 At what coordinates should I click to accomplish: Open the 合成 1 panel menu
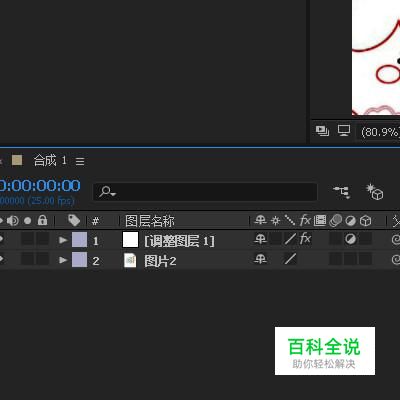pos(80,162)
